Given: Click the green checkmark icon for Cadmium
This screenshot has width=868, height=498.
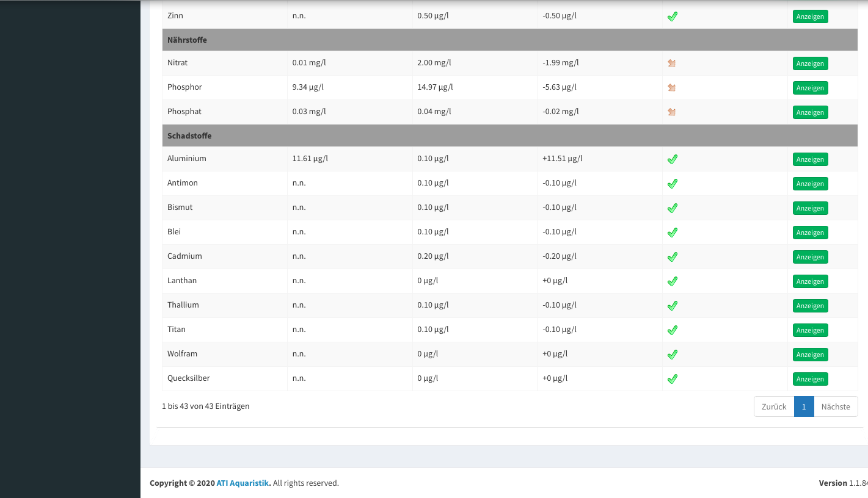Looking at the screenshot, I should point(672,257).
